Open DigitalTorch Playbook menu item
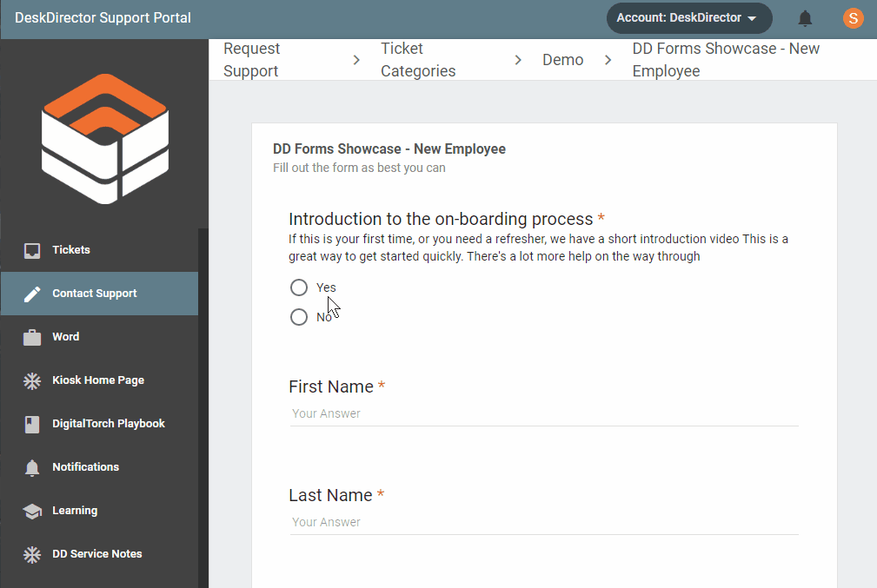 (100, 424)
